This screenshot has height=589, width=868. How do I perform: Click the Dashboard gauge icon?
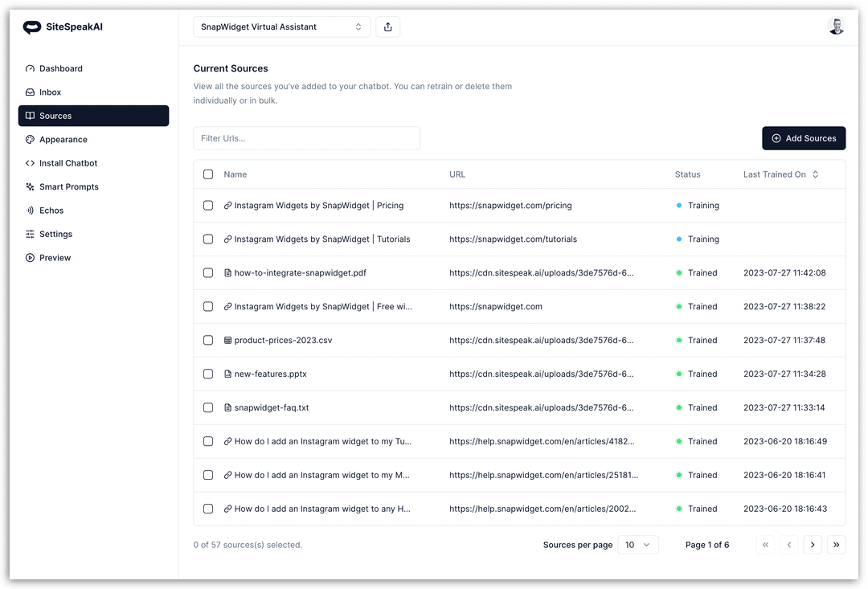(30, 68)
